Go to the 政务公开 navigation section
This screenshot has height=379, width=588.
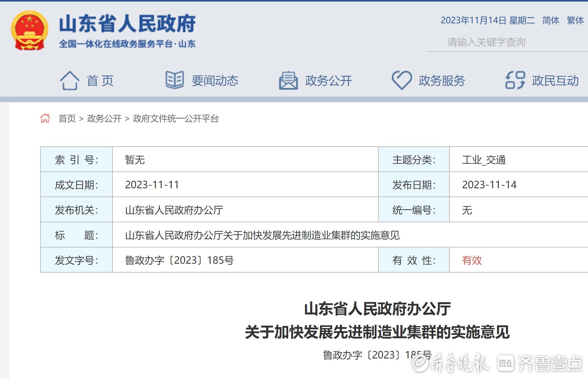coord(328,81)
